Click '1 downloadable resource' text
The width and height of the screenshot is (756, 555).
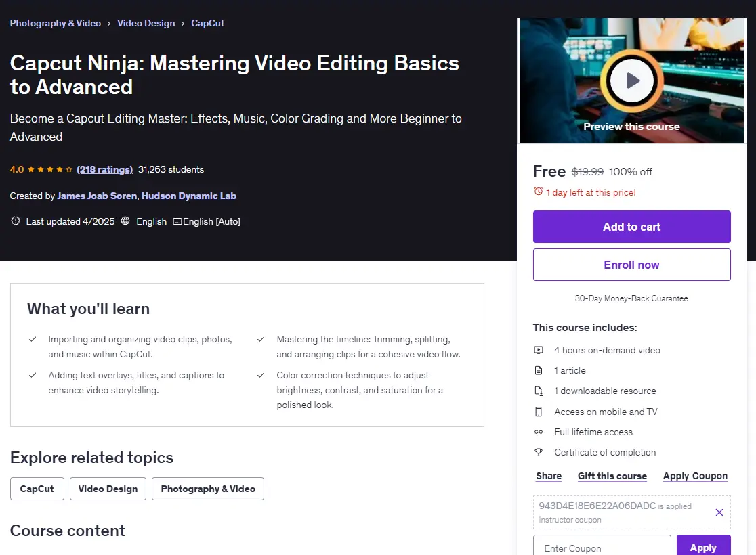pyautogui.click(x=605, y=391)
